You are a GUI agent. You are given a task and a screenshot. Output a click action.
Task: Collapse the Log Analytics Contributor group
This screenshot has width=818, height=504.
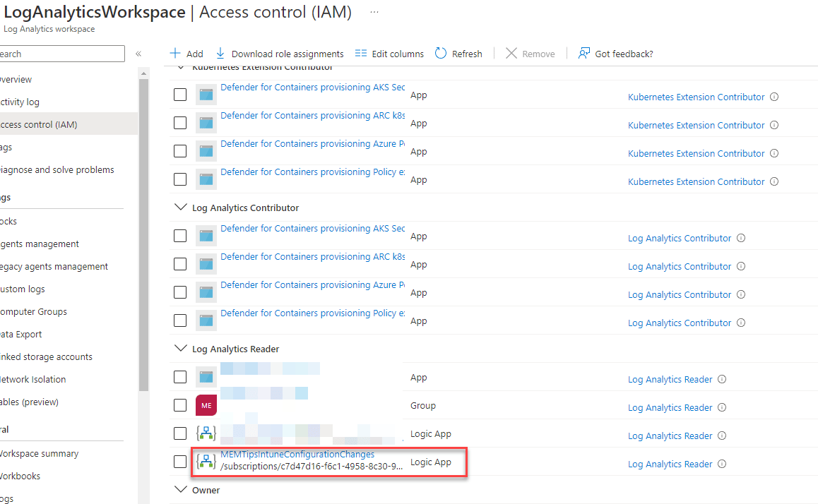[x=181, y=207]
